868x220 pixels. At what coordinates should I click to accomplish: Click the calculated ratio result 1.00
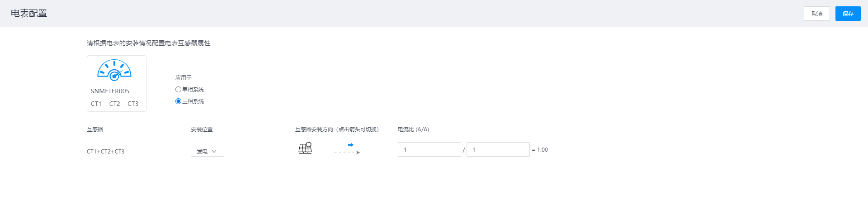click(542, 150)
